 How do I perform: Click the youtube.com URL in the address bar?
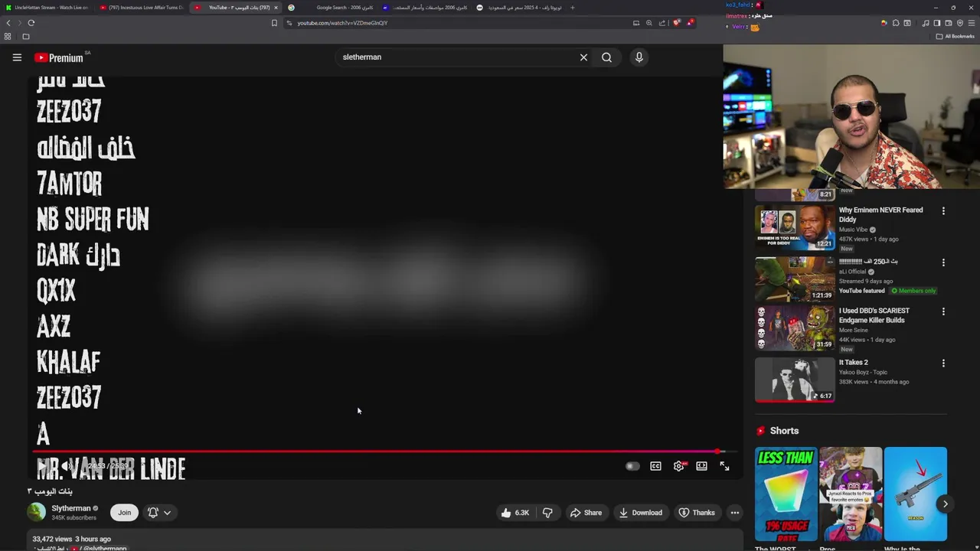click(x=342, y=23)
